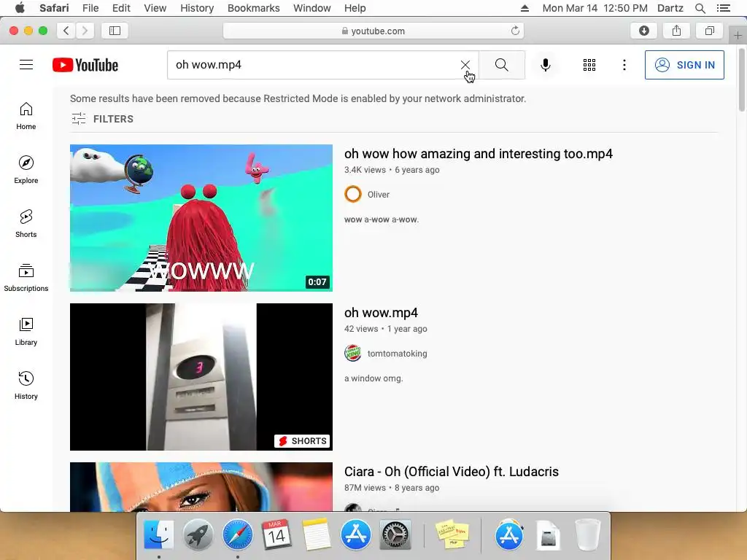Open Calendar from the Dock
Viewport: 747px width, 560px height.
pos(276,534)
